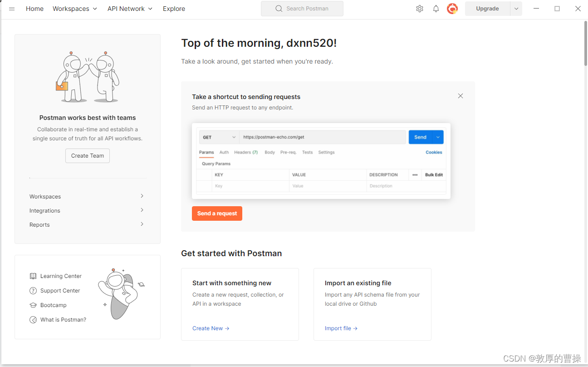The image size is (588, 367).
Task: Expand the Reports row
Action: click(87, 224)
